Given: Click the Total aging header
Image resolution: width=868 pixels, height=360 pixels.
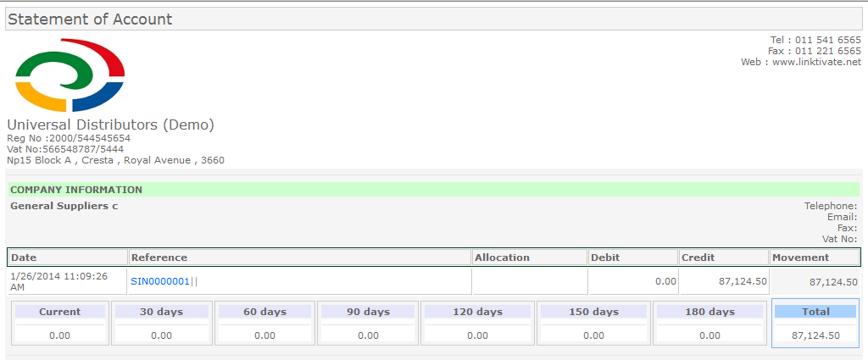Looking at the screenshot, I should point(815,312).
